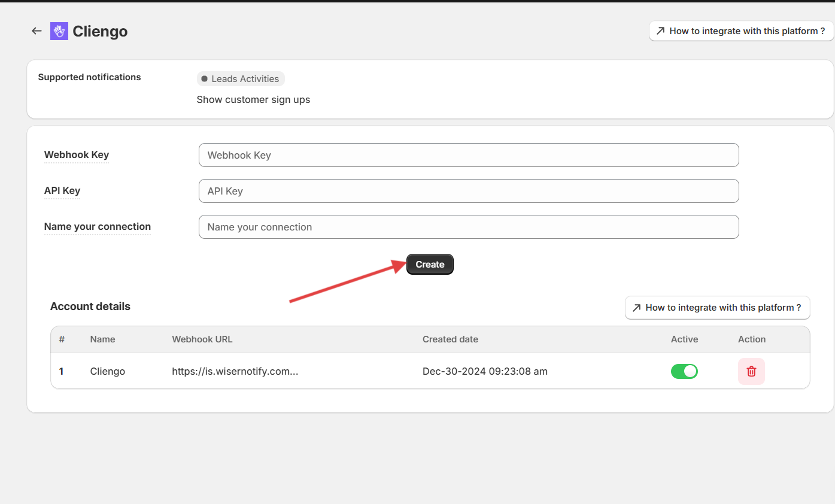Click the Name column header

102,339
